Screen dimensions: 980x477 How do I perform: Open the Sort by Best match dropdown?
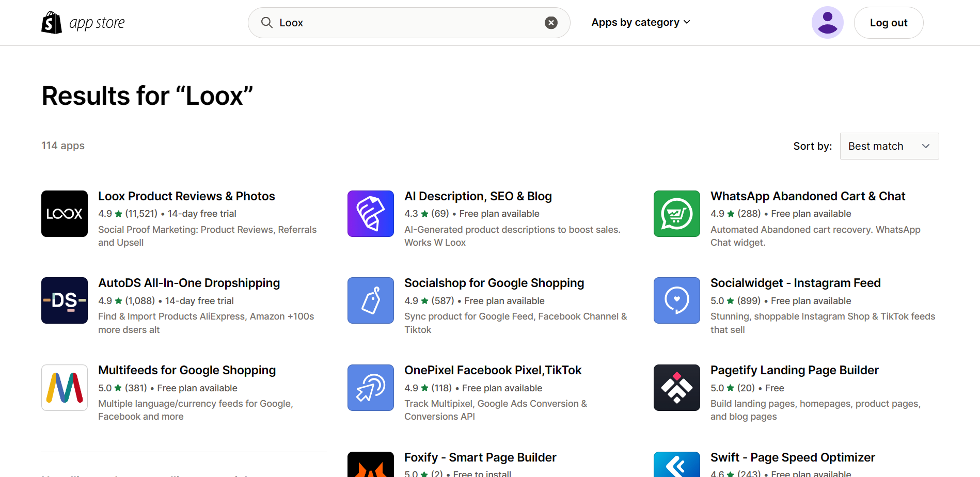pyautogui.click(x=889, y=146)
